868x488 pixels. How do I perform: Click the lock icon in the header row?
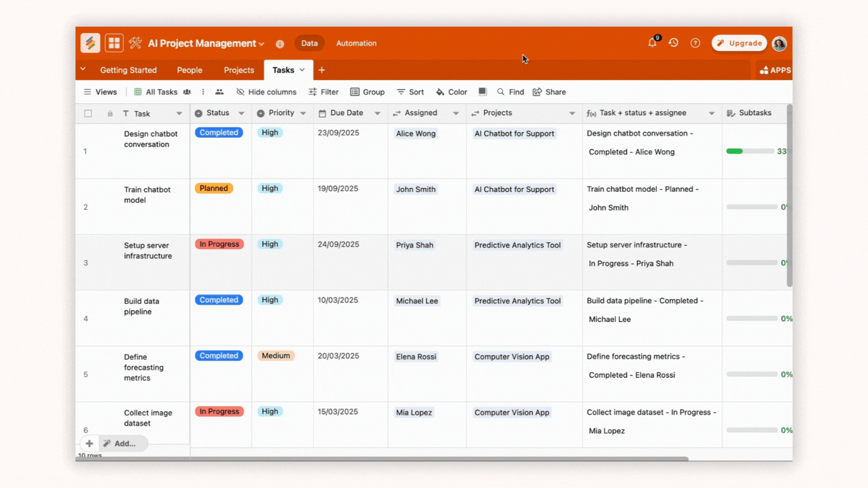click(110, 113)
